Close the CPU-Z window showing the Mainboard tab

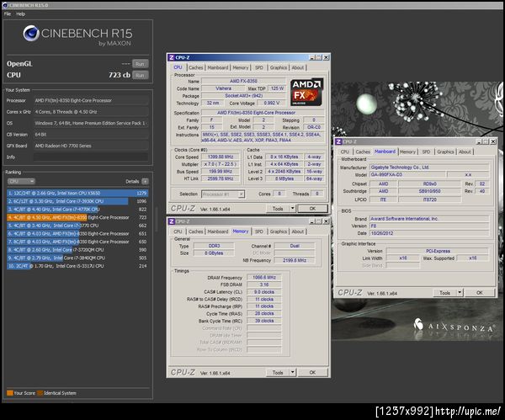pyautogui.click(x=492, y=141)
